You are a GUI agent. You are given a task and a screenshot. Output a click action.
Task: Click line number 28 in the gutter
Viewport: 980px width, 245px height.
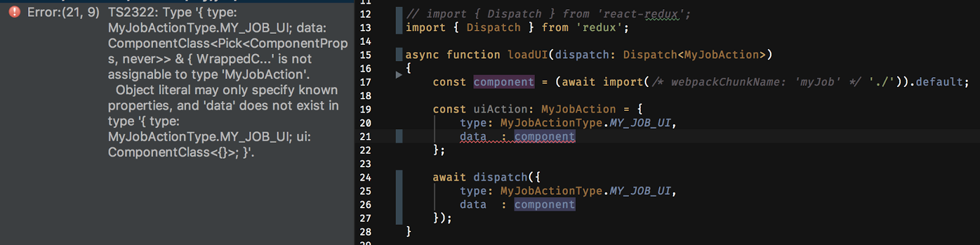pyautogui.click(x=365, y=232)
